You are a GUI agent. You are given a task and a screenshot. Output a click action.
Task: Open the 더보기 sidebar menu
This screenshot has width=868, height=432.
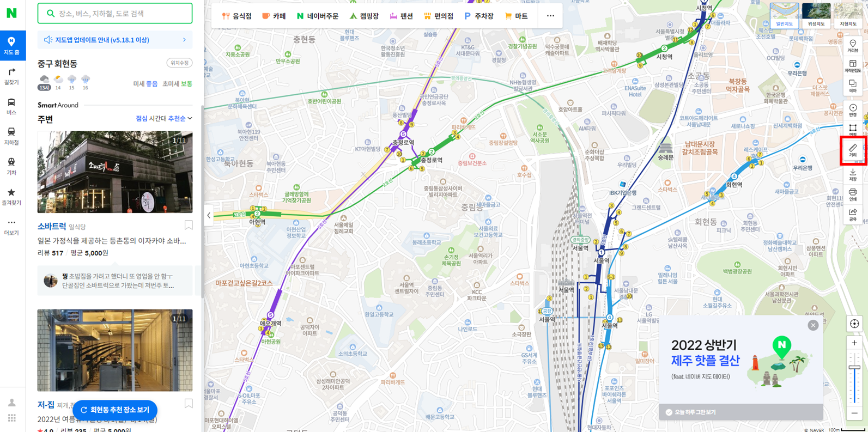(x=12, y=227)
